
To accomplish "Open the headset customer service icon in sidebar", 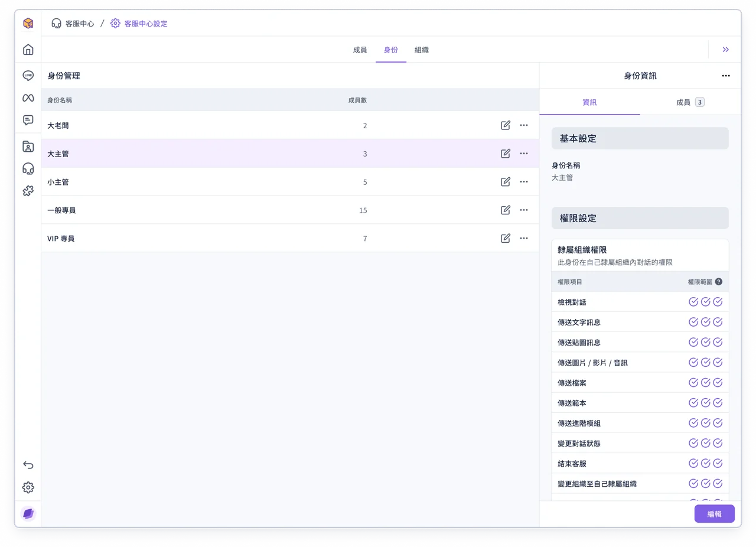I will point(28,169).
